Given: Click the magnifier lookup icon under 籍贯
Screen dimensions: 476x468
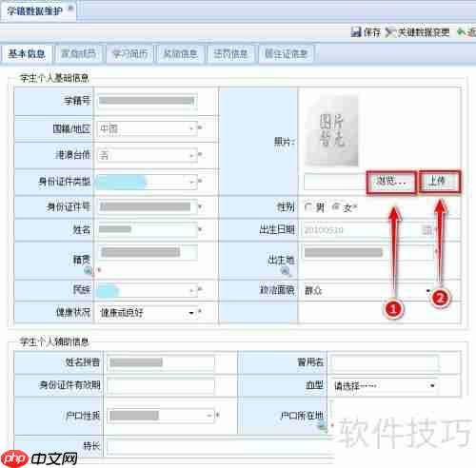Looking at the screenshot, I should [x=88, y=271].
